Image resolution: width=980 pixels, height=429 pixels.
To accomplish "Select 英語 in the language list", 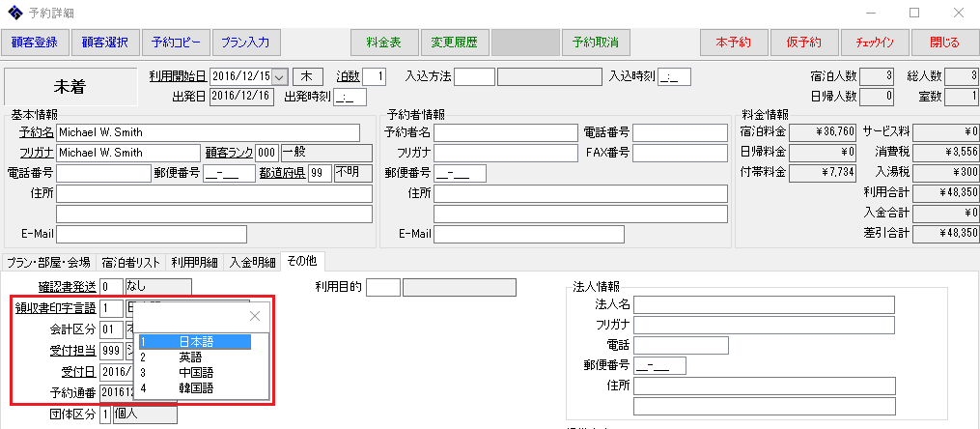I will pyautogui.click(x=190, y=357).
